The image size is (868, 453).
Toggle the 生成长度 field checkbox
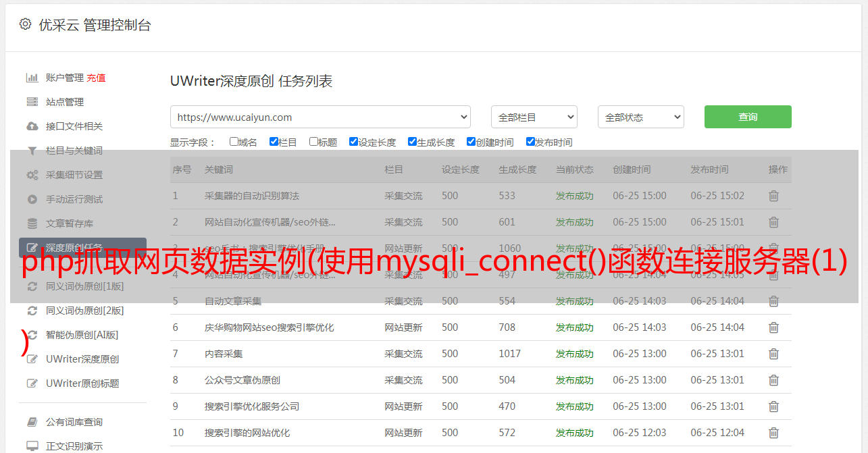(412, 142)
